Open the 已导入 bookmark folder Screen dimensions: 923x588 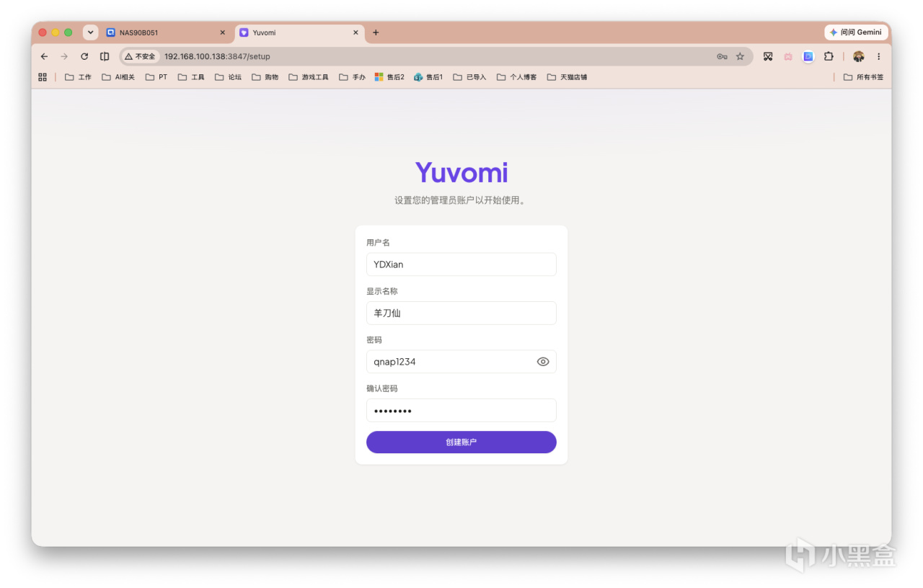tap(469, 77)
